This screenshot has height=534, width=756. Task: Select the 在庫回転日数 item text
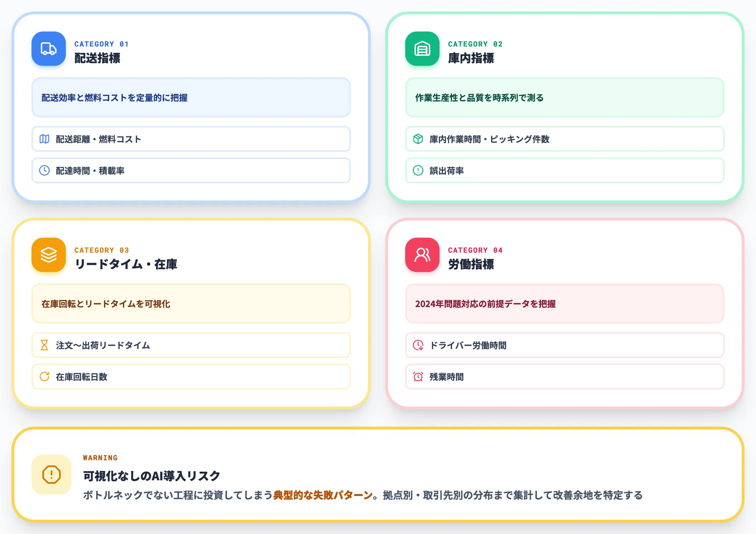coord(82,377)
